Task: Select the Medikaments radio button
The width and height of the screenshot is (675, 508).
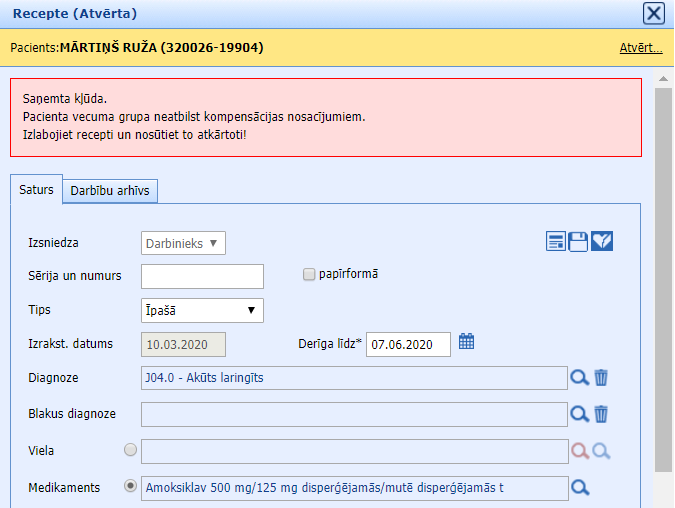Action: (130, 487)
